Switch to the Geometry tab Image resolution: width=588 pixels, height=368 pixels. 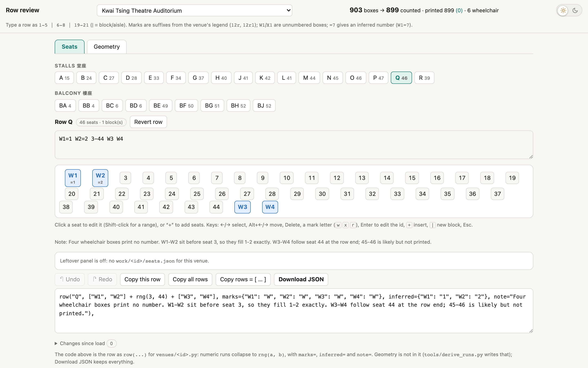[x=107, y=47]
